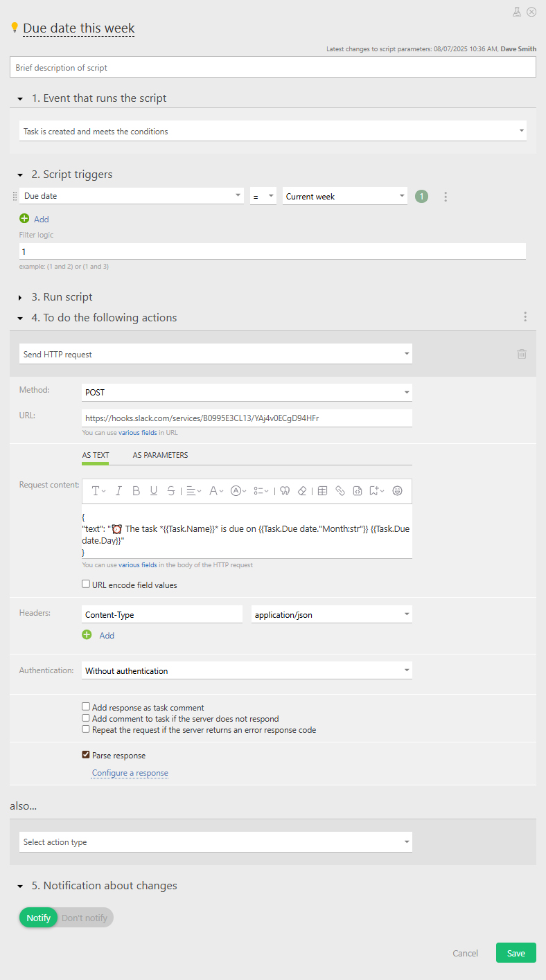Open the emoji picker in editor
Viewport: 546px width, 980px height.
[397, 491]
